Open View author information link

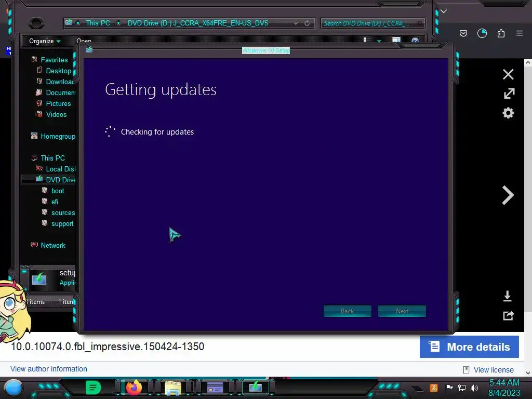48,369
